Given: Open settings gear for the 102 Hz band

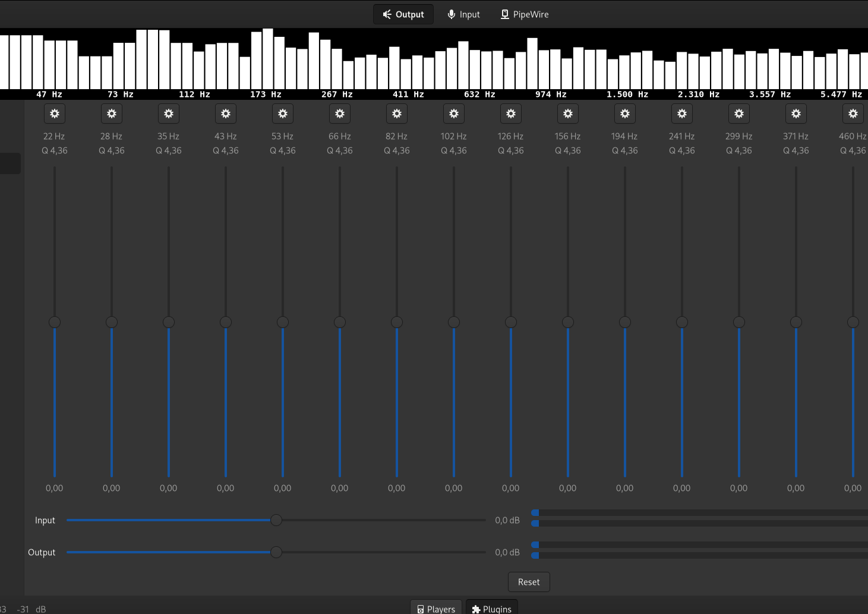Looking at the screenshot, I should (454, 114).
